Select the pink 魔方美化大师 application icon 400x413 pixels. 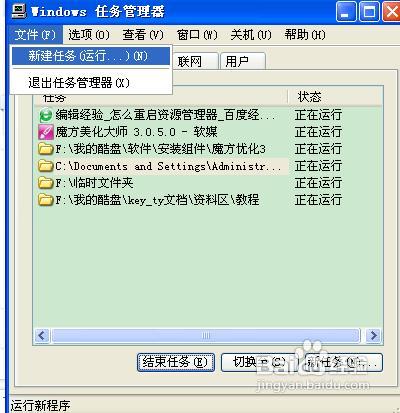pos(46,132)
